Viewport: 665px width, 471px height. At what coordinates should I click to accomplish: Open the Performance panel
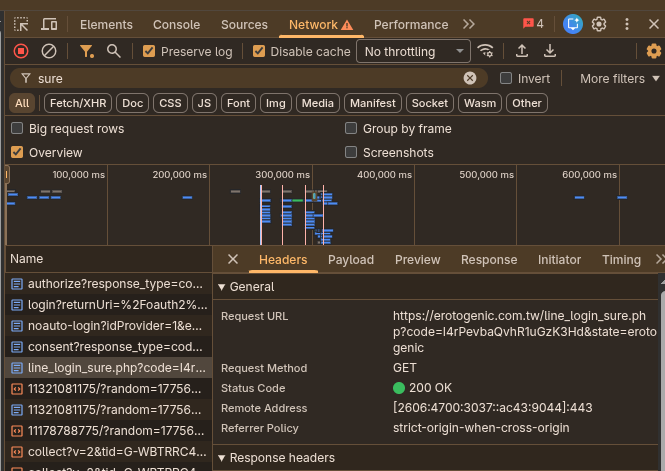point(411,25)
